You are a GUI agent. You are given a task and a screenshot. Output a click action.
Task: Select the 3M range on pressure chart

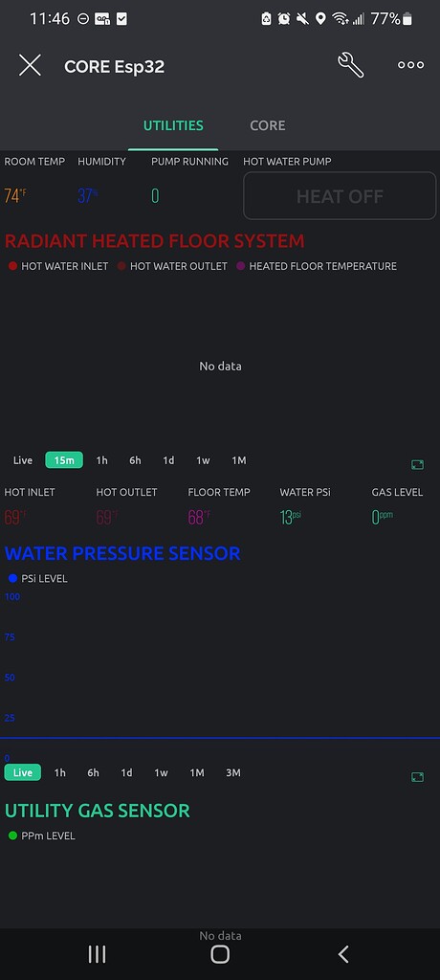(233, 772)
